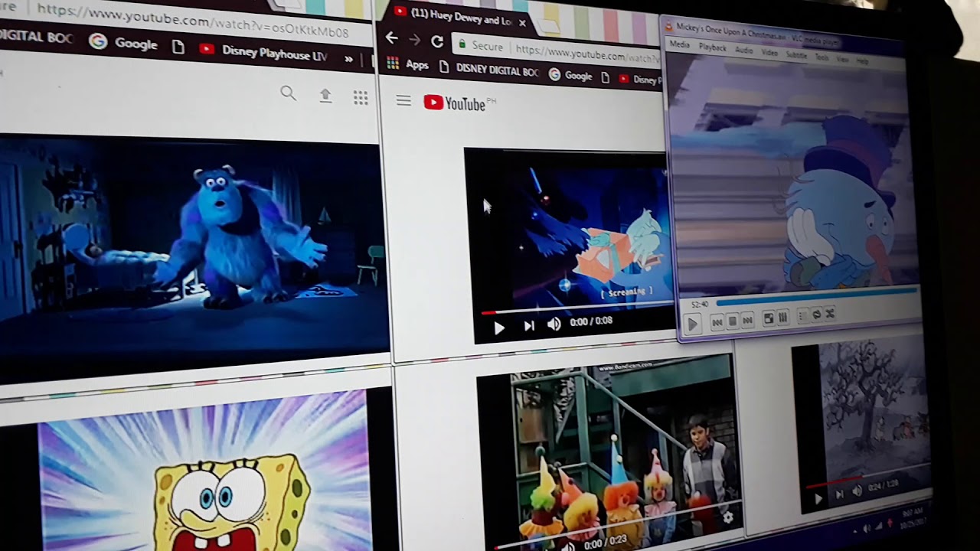The height and width of the screenshot is (551, 980).
Task: Open Google bookmark in left browser
Action: [122, 43]
